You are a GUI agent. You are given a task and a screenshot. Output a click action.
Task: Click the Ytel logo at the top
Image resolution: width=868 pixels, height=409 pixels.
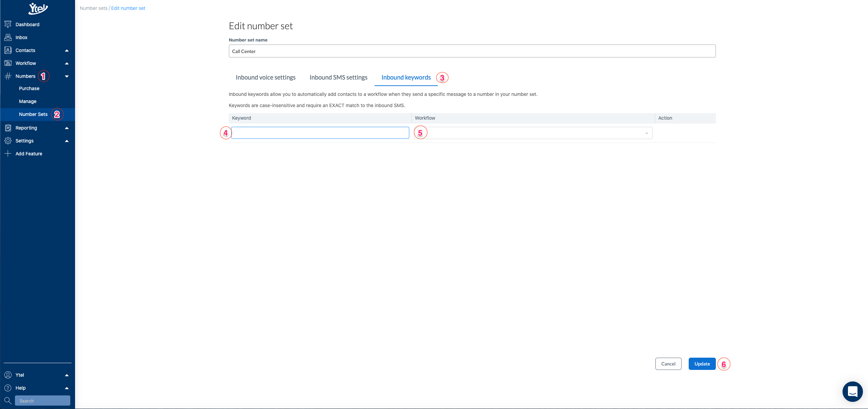37,8
